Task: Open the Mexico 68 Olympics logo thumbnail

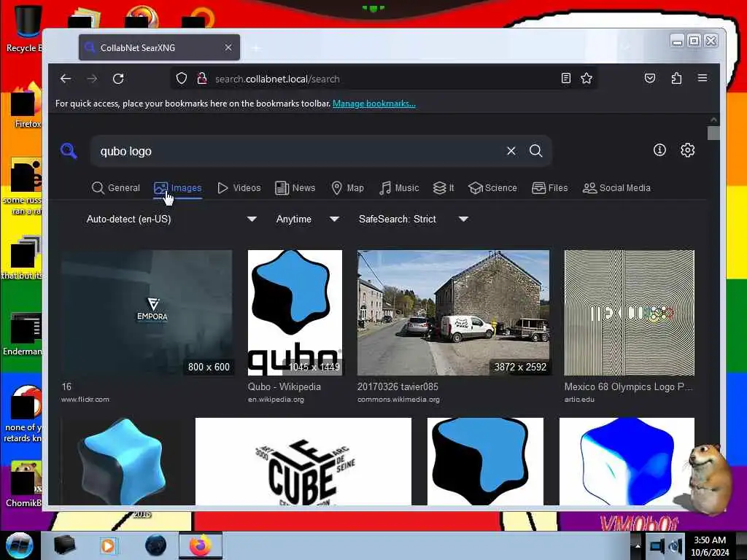Action: (630, 313)
